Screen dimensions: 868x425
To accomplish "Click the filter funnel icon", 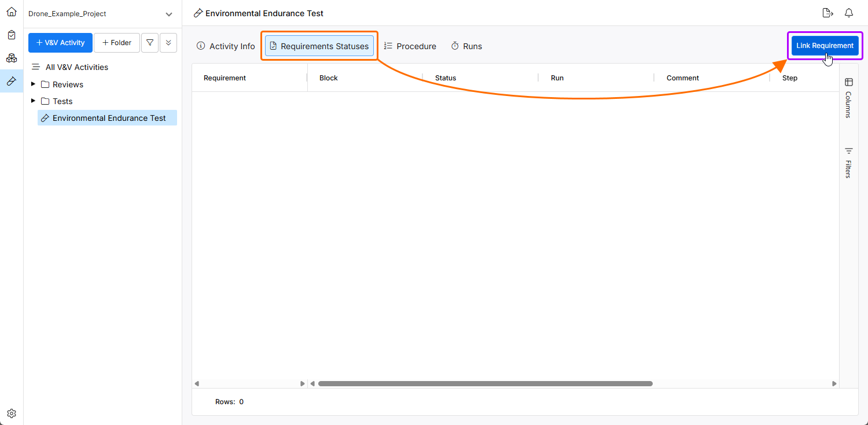I will [x=150, y=43].
